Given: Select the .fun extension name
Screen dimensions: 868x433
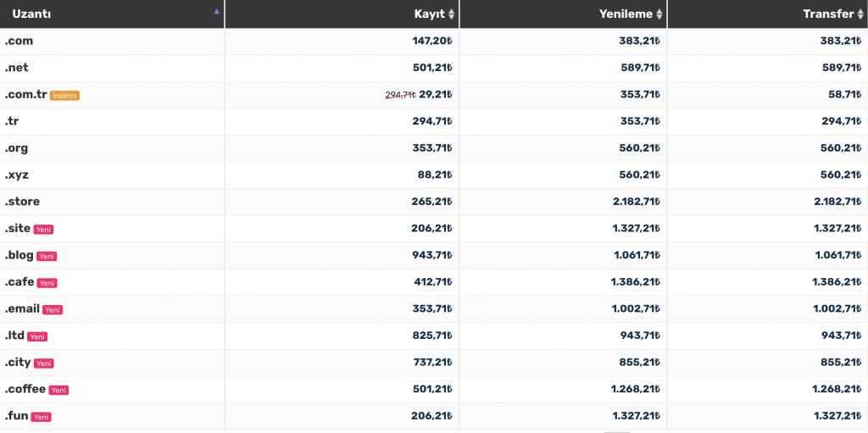Looking at the screenshot, I should (16, 416).
